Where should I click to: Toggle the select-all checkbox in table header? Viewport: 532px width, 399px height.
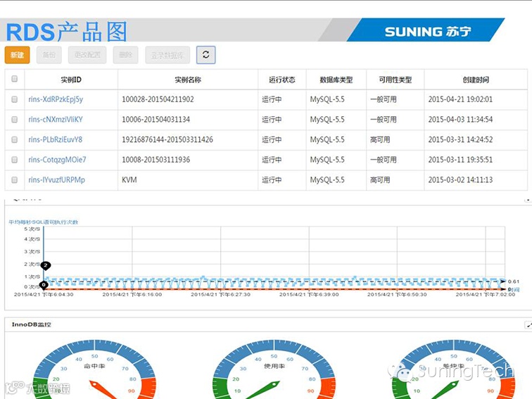[15, 79]
